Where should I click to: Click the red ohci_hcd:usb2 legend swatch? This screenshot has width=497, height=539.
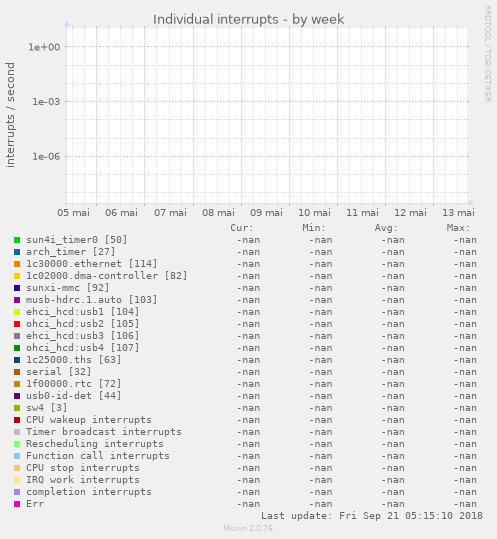pyautogui.click(x=17, y=324)
